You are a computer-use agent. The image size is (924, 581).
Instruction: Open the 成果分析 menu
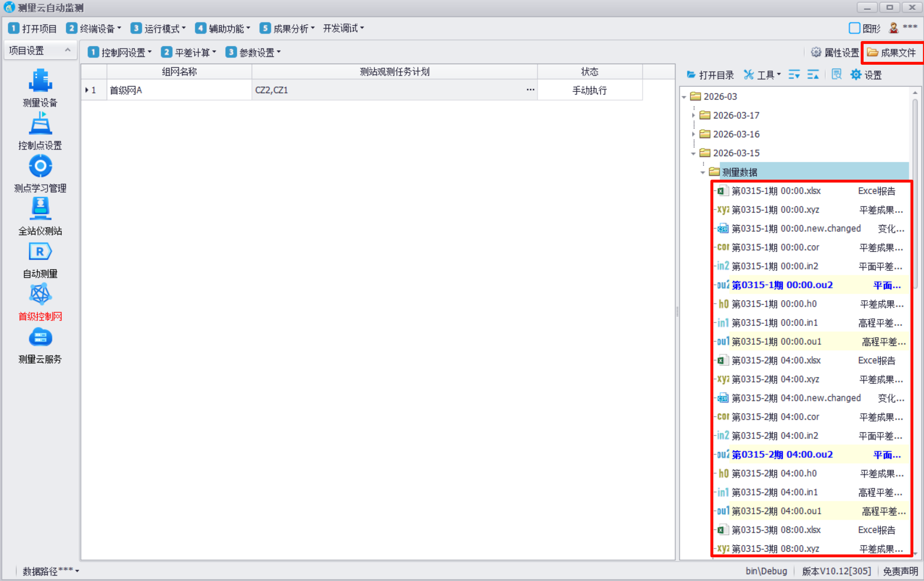click(x=288, y=28)
